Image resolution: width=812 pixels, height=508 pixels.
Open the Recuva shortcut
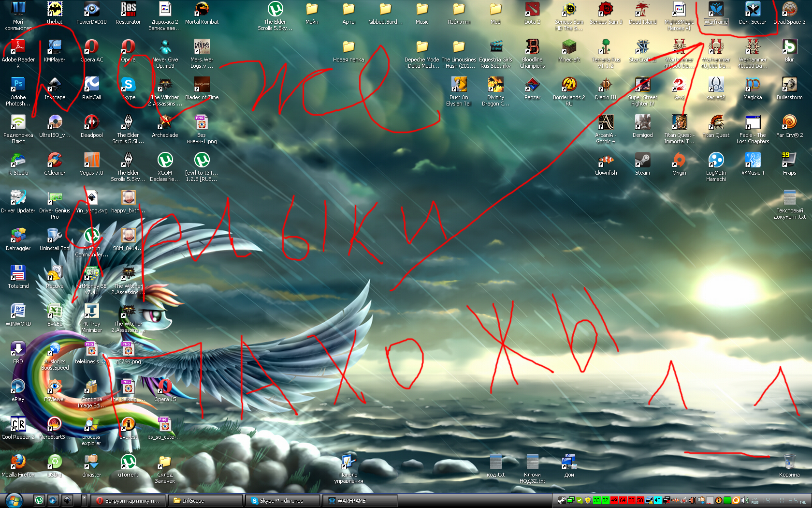click(x=55, y=277)
